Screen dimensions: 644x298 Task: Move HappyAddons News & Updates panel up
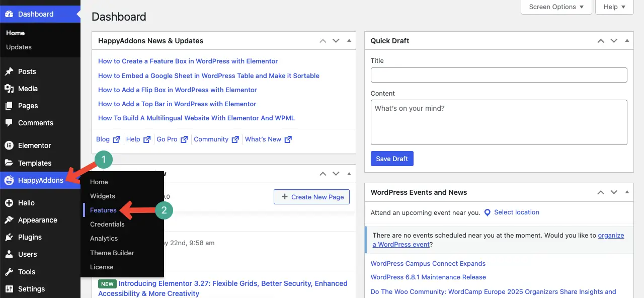pos(323,41)
